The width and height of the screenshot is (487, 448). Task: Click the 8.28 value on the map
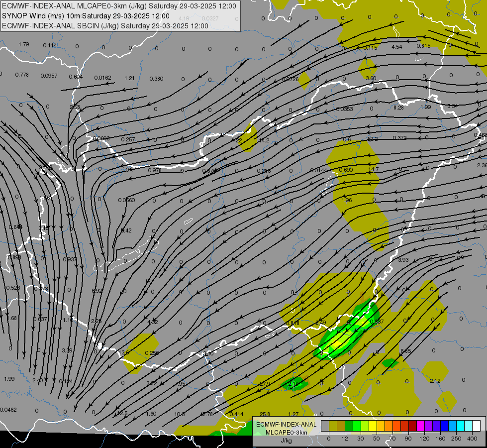pyautogui.click(x=398, y=108)
